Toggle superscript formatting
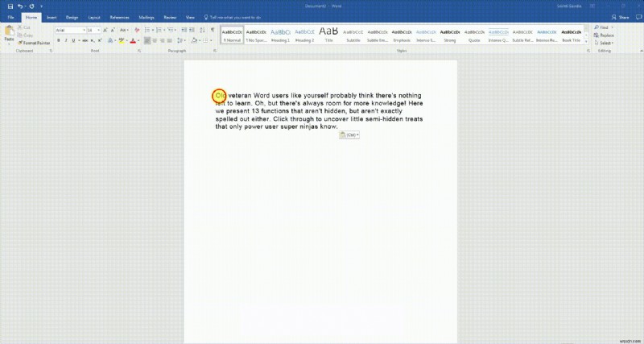Screen dimensions: 644x344 (x=100, y=40)
